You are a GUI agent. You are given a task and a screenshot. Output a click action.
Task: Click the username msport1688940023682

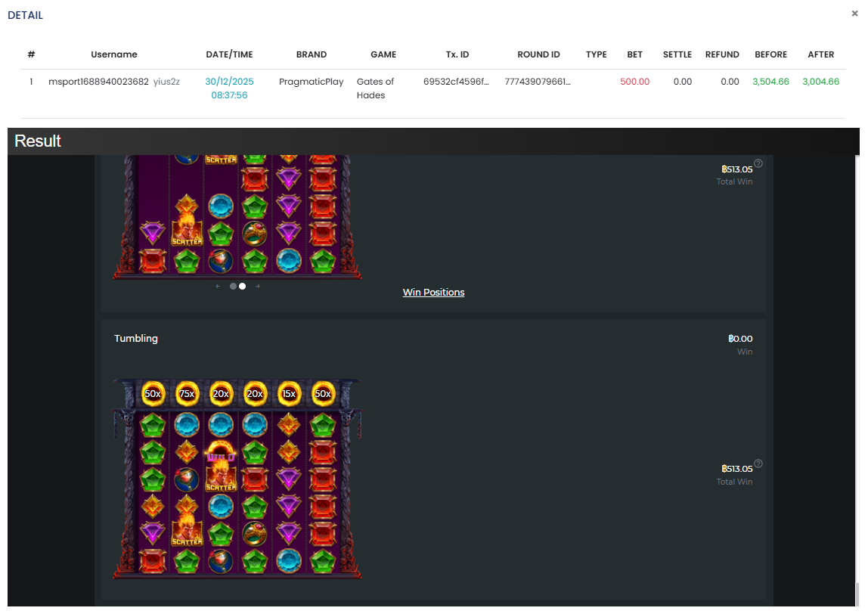click(98, 82)
